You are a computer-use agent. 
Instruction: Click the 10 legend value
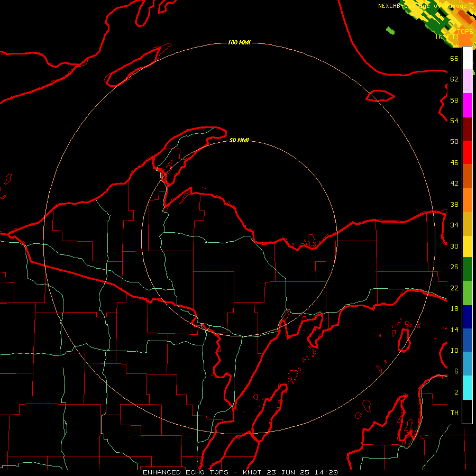[x=454, y=350]
